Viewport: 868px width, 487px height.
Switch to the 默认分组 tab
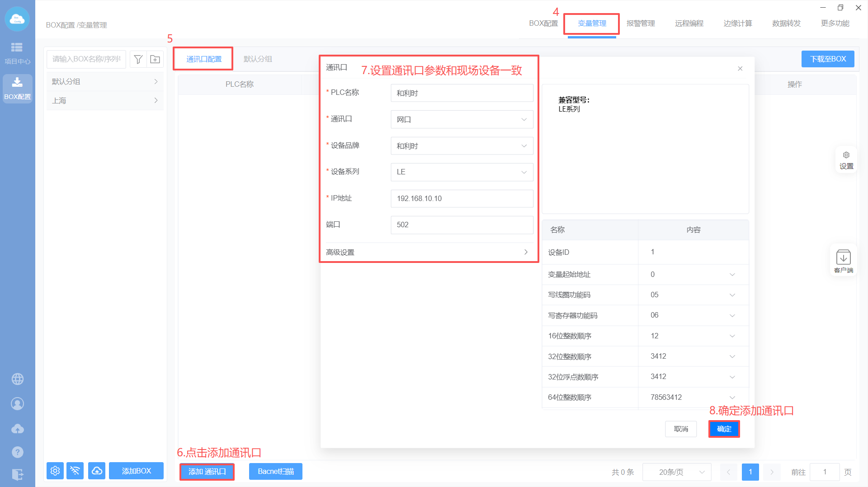(258, 59)
